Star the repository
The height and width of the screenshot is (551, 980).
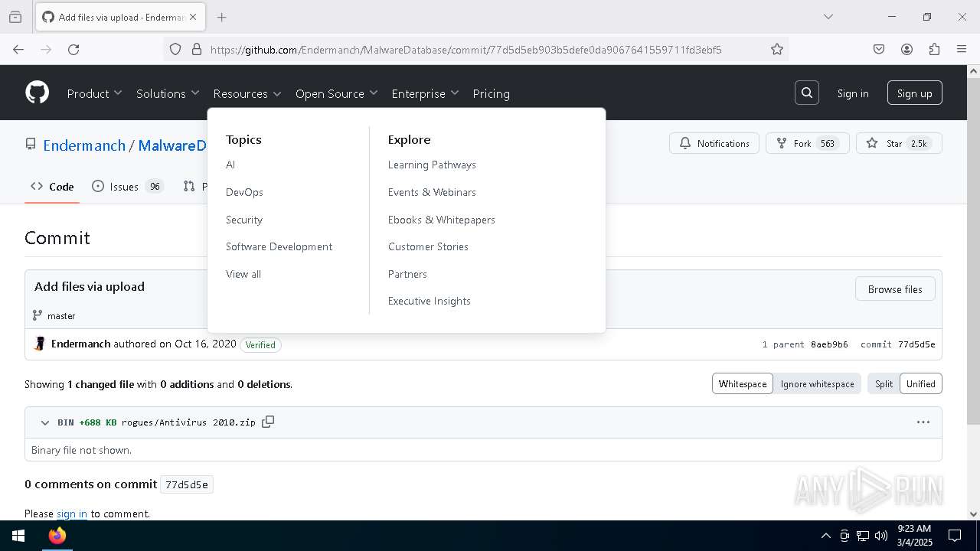coord(899,143)
